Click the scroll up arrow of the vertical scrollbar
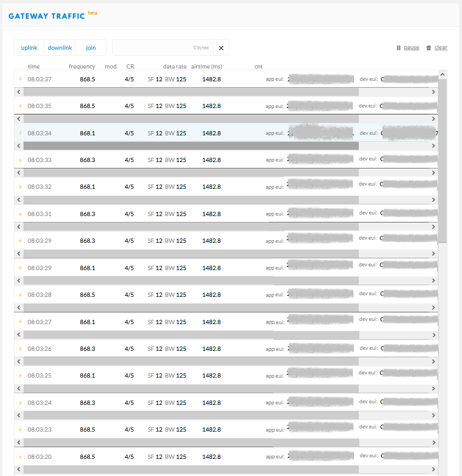Image resolution: width=462 pixels, height=476 pixels. click(442, 74)
